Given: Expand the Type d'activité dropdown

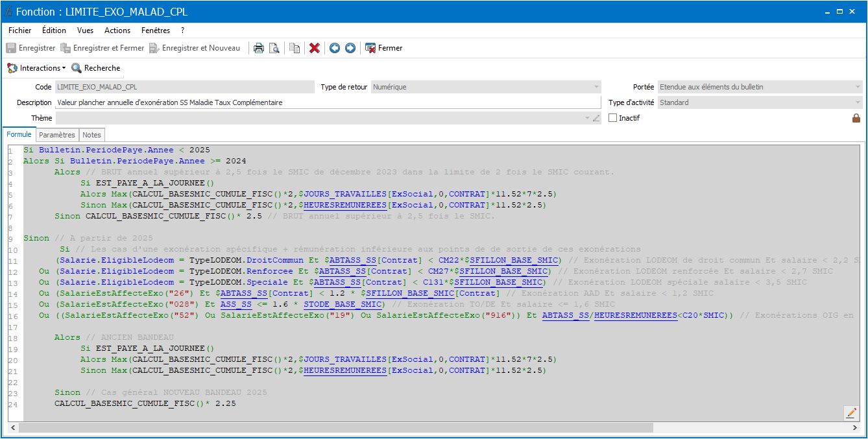Looking at the screenshot, I should point(858,102).
